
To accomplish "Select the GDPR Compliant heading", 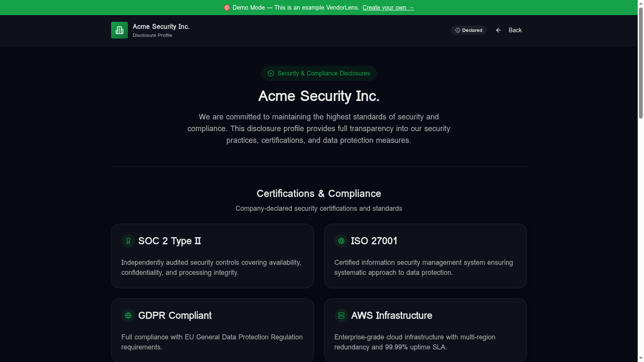I will (175, 315).
